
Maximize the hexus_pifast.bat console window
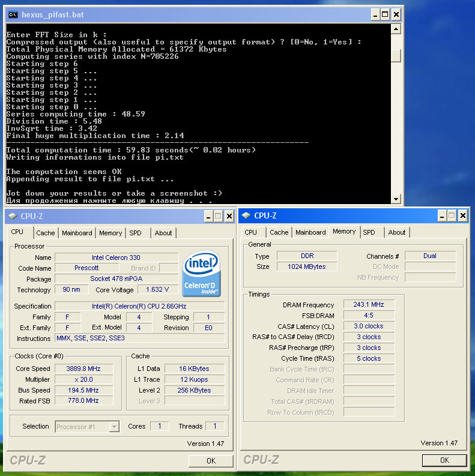(x=385, y=14)
